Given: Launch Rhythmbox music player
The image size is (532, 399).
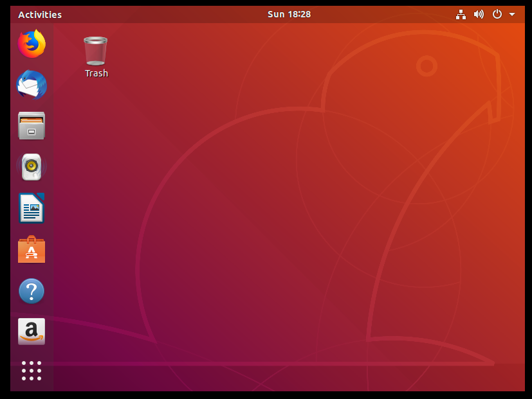Looking at the screenshot, I should [32, 167].
